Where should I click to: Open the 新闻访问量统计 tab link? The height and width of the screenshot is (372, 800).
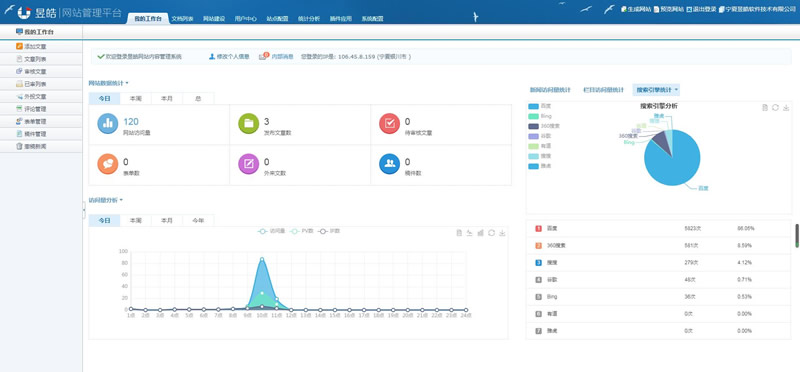pyautogui.click(x=550, y=90)
